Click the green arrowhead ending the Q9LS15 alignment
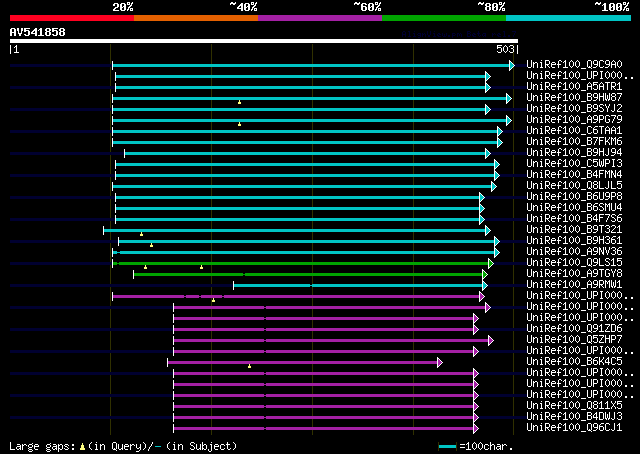 pos(491,264)
